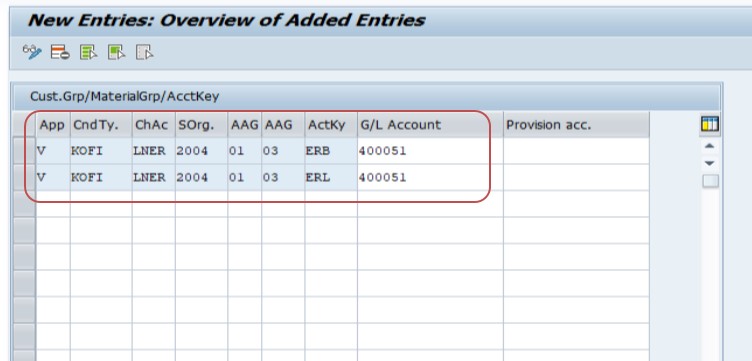Open the table settings configuration icon
Image resolution: width=752 pixels, height=361 pixels.
(x=710, y=124)
